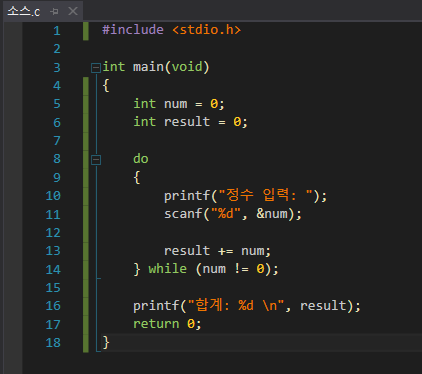422x374 pixels.
Task: Click the 'printf' call on line 16
Action: click(x=156, y=305)
